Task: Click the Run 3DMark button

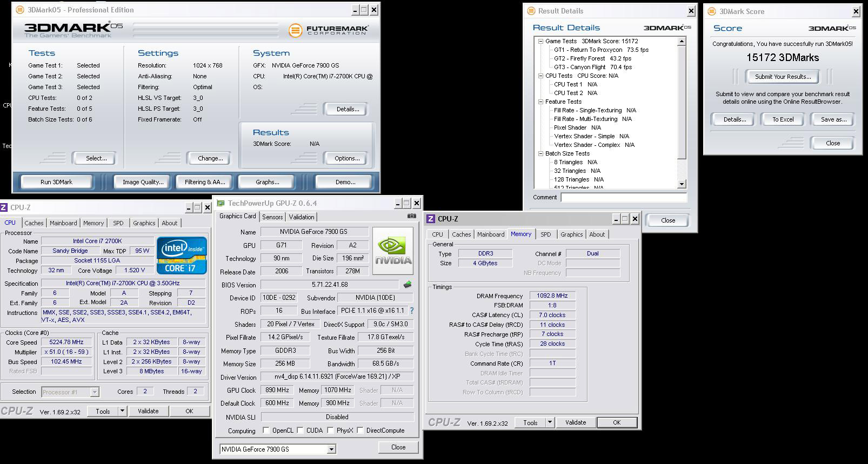Action: (56, 182)
